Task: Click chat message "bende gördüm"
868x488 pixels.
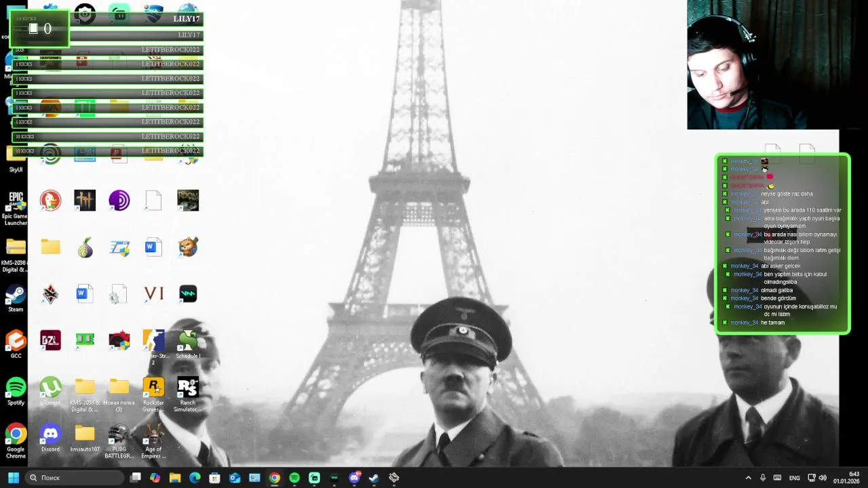Action: pos(778,298)
